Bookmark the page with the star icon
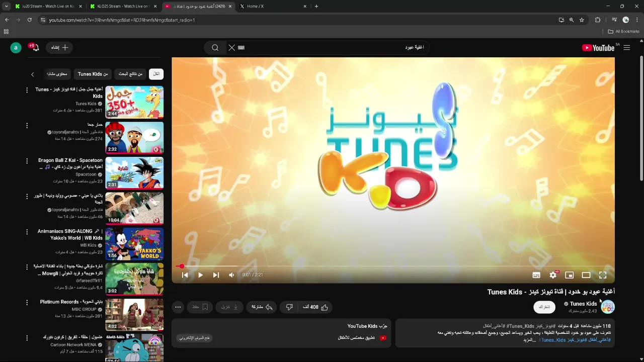 582,20
